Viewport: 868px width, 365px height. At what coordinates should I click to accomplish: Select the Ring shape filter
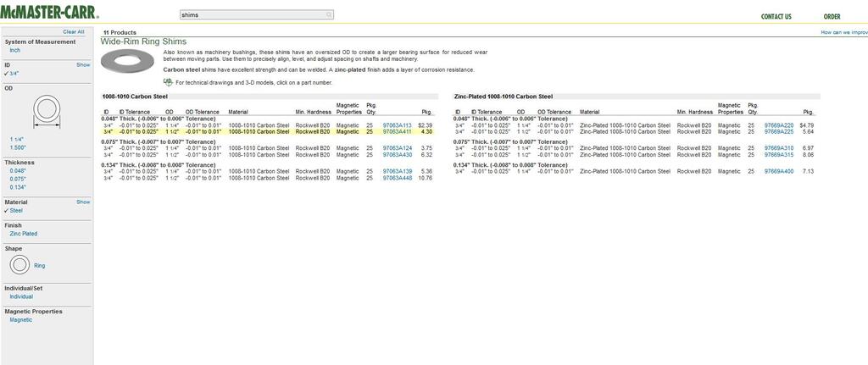(x=39, y=265)
